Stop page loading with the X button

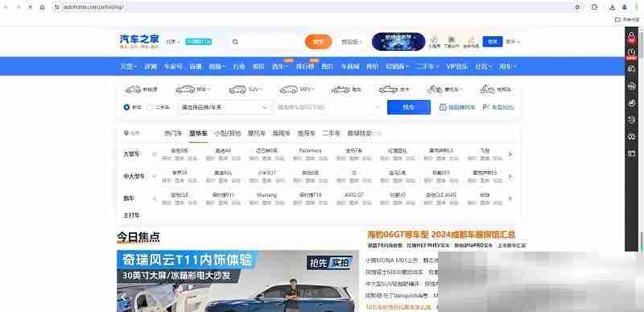pos(30,7)
